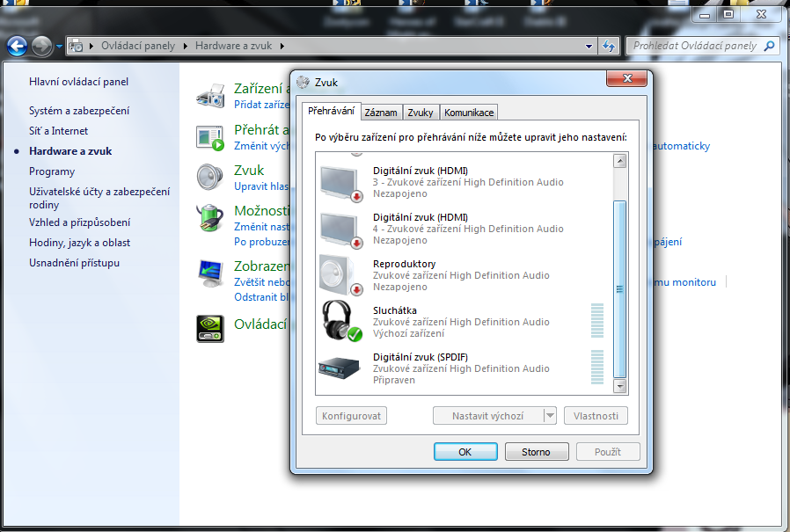Click the device list scrollbar down arrow

click(x=619, y=386)
